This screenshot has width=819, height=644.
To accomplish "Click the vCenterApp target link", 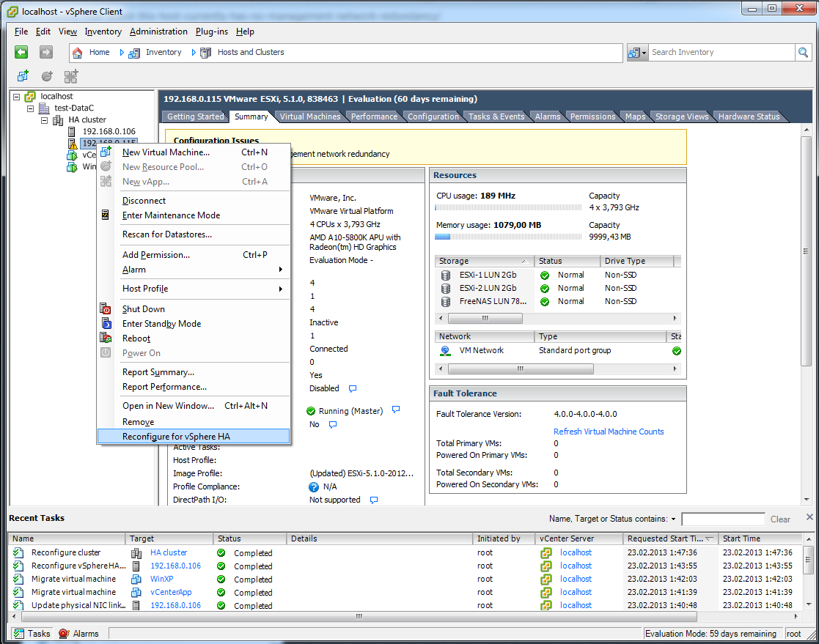I will [x=171, y=592].
